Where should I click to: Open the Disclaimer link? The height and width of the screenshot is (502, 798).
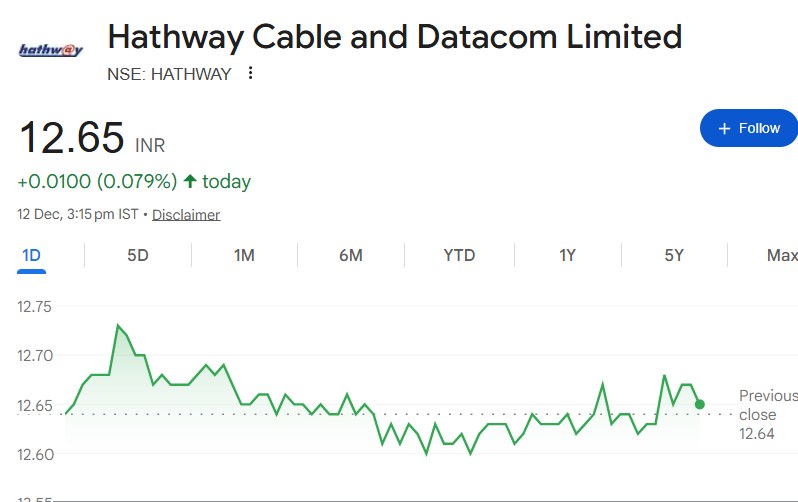(x=186, y=215)
